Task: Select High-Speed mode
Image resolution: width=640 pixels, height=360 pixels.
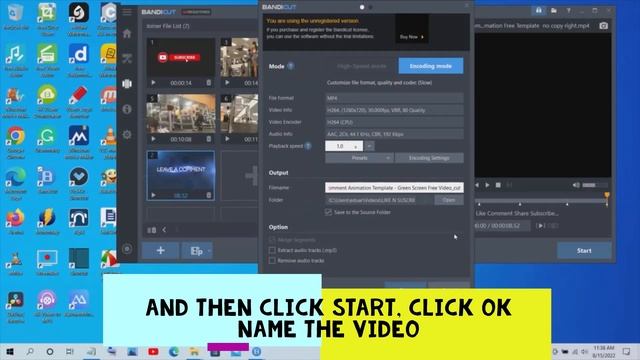Action: tap(362, 66)
